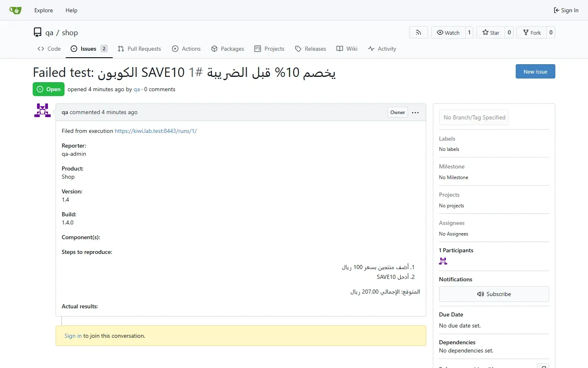Watch the shop repository
The image size is (588, 368).
coord(448,33)
